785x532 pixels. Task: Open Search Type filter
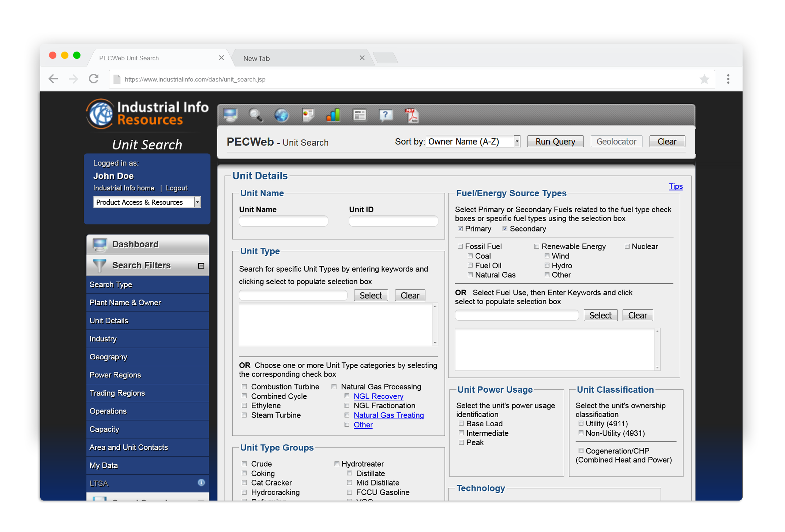tap(147, 284)
